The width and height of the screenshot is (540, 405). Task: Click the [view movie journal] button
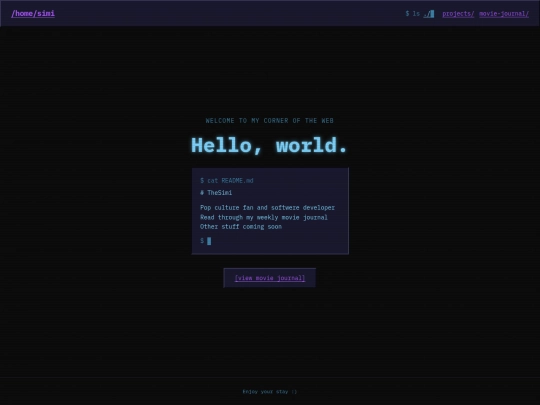click(270, 278)
